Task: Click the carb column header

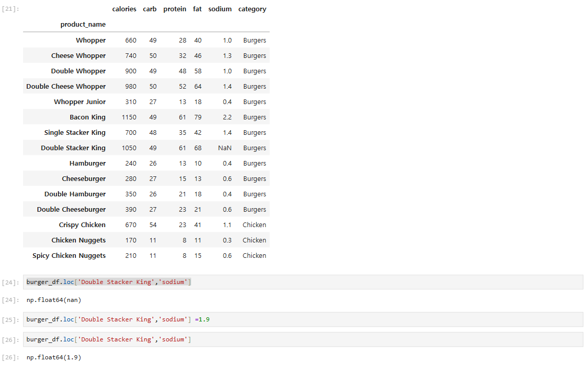Action: tap(150, 9)
